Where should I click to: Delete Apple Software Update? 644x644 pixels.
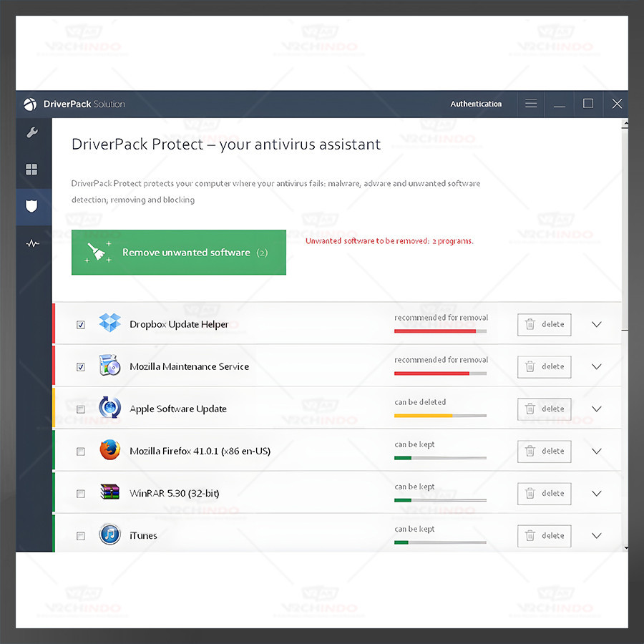click(x=545, y=409)
